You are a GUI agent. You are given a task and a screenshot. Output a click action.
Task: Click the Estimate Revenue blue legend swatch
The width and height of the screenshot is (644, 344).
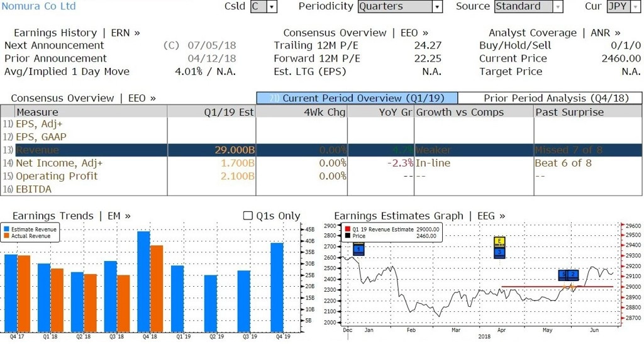(6, 230)
